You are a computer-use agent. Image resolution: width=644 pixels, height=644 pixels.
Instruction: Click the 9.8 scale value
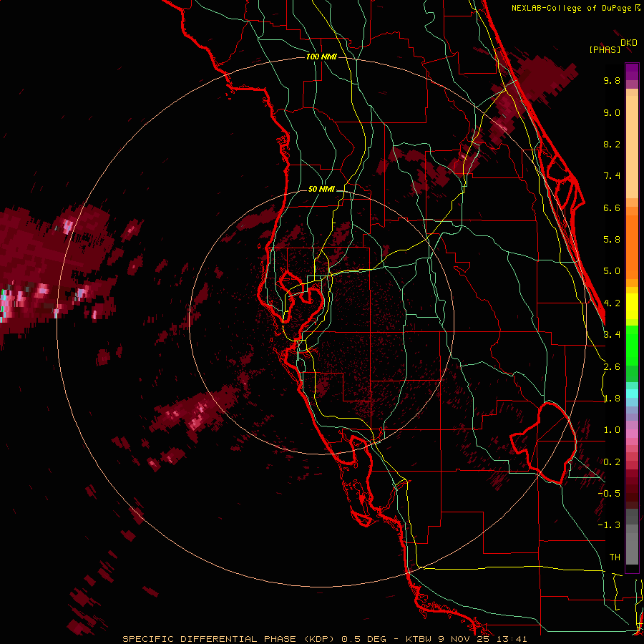pos(612,81)
